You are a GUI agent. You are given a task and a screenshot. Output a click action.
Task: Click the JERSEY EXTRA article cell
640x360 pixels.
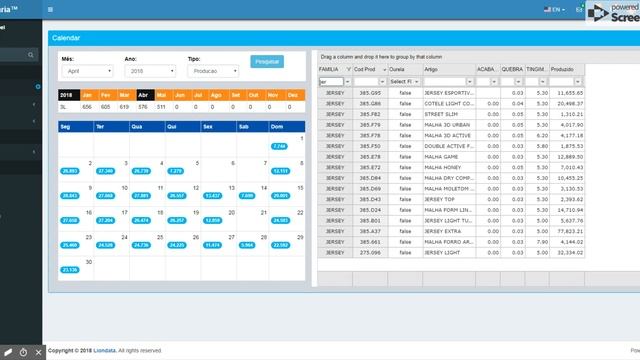coord(449,231)
